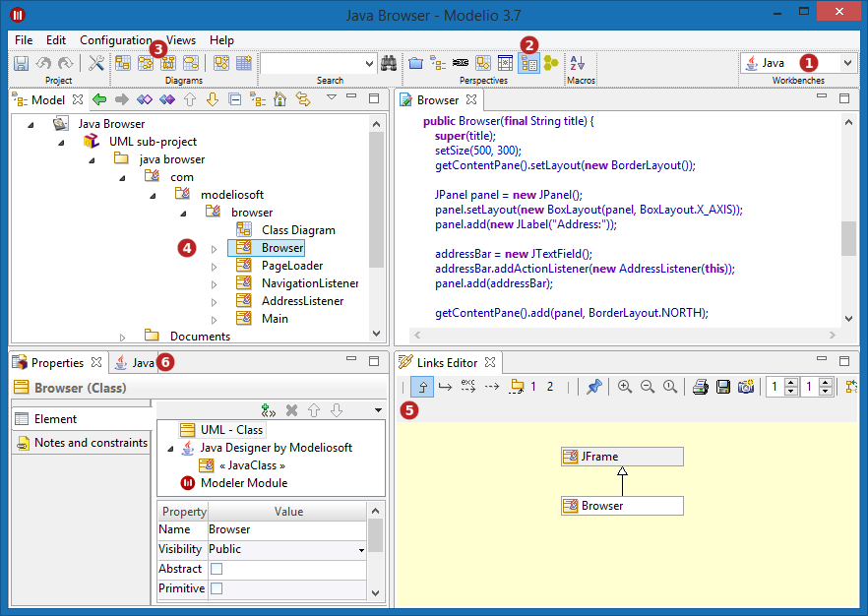This screenshot has height=616, width=868.
Task: Set link depth to level 1
Action: [533, 387]
